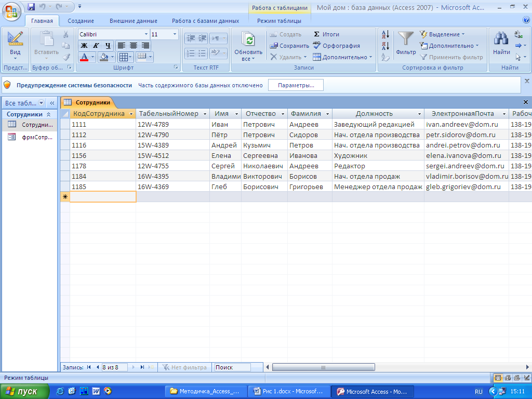Go to previous record button
The height and width of the screenshot is (399, 532).
(x=97, y=367)
